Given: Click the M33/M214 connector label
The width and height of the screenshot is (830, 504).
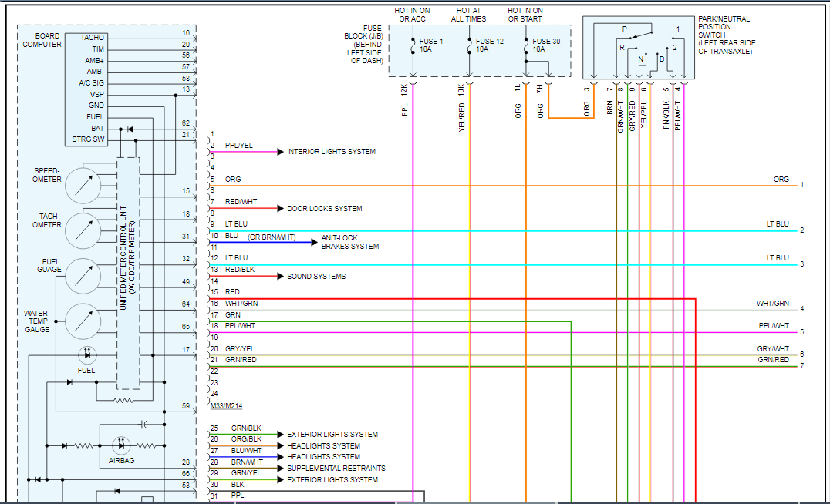Looking at the screenshot, I should (225, 406).
